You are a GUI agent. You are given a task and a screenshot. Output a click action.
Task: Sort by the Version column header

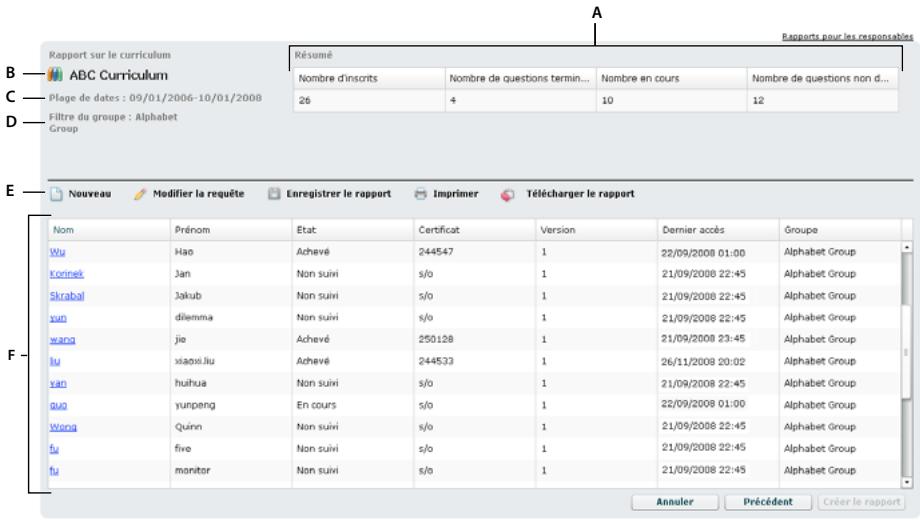coord(597,230)
